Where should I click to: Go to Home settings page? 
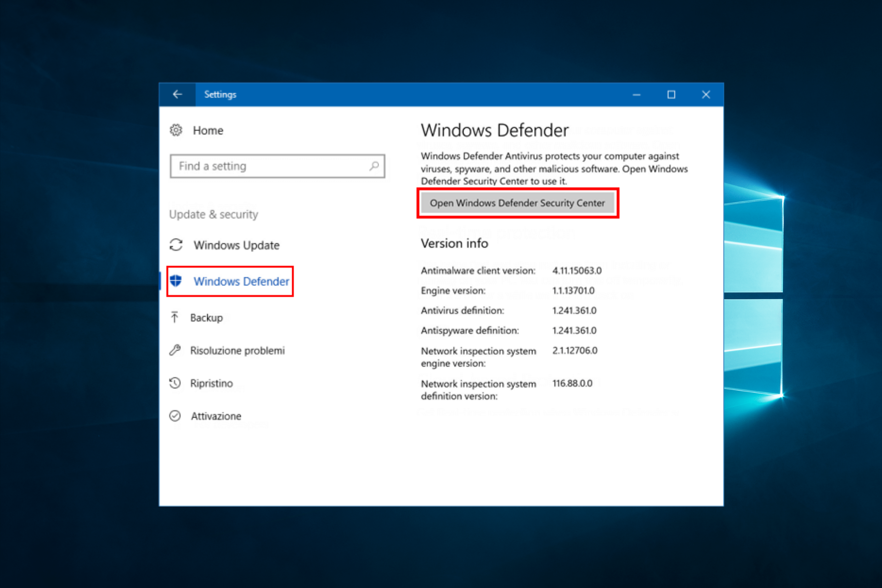(208, 130)
